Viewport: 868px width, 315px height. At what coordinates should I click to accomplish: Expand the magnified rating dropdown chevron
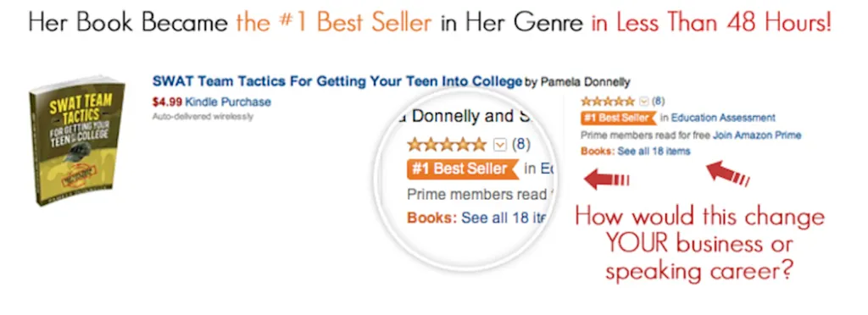click(x=500, y=146)
